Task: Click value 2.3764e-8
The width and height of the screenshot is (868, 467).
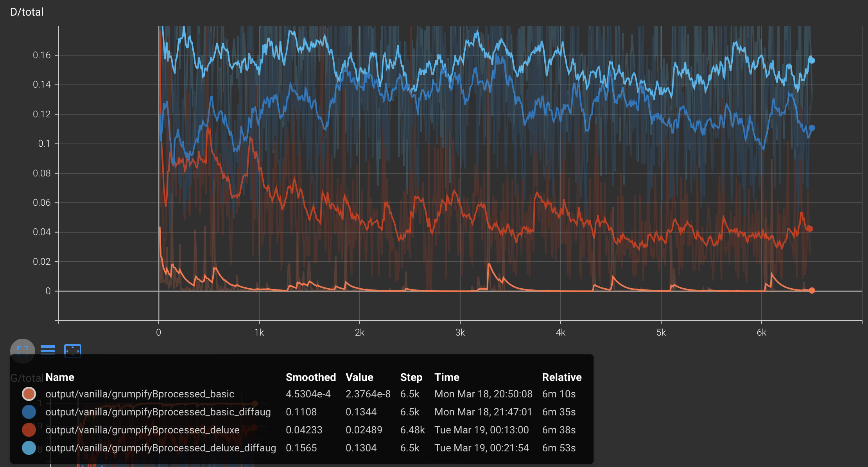Action: coord(368,394)
